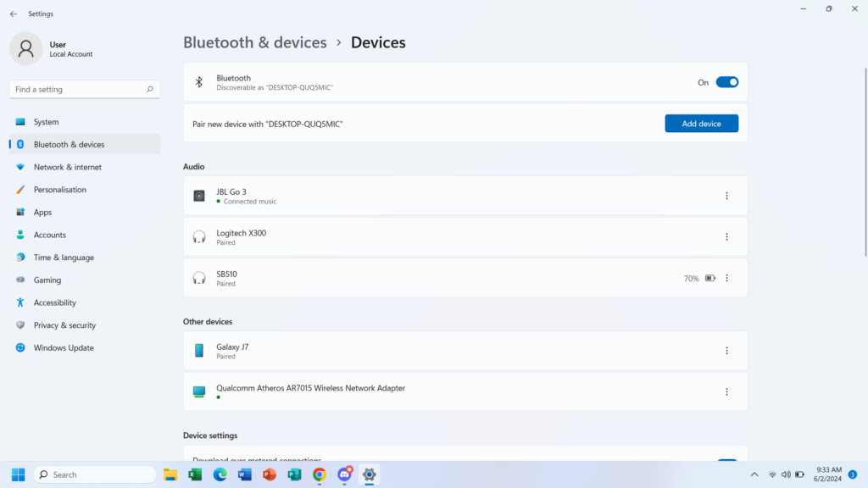Click the Find a setting search box
Image resolution: width=868 pixels, height=488 pixels.
tap(79, 89)
